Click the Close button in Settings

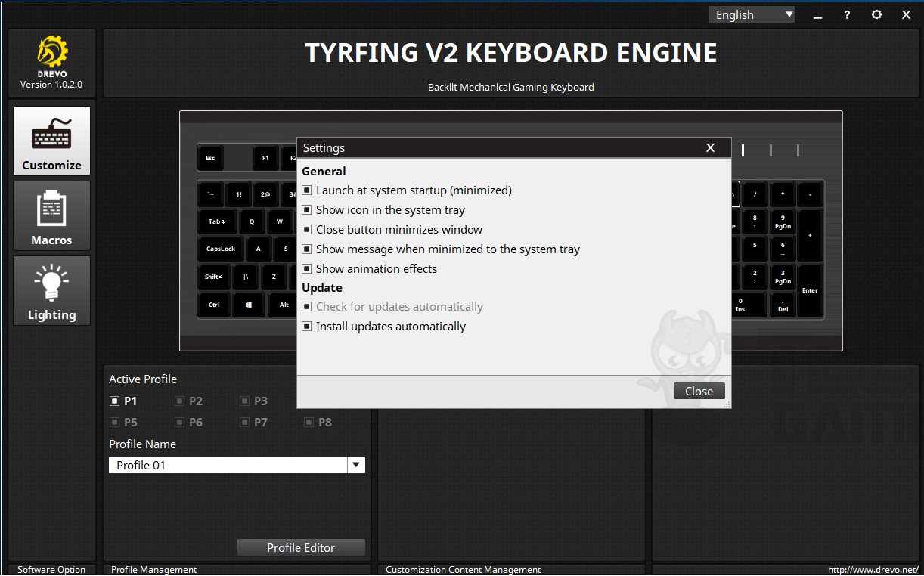[699, 391]
